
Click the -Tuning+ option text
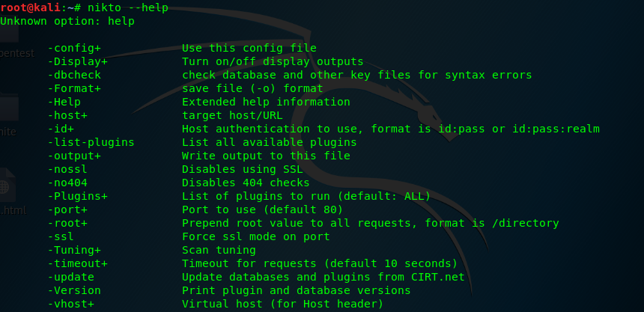pos(74,250)
